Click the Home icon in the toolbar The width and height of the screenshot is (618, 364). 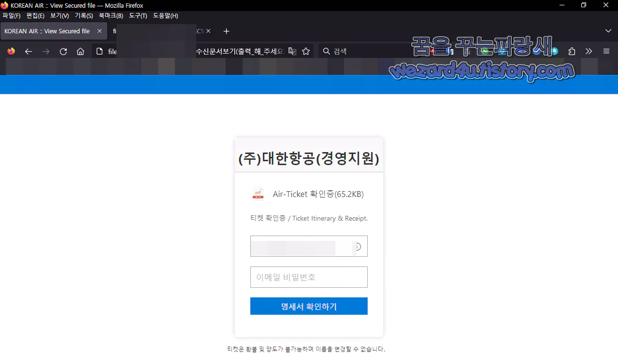coord(80,51)
